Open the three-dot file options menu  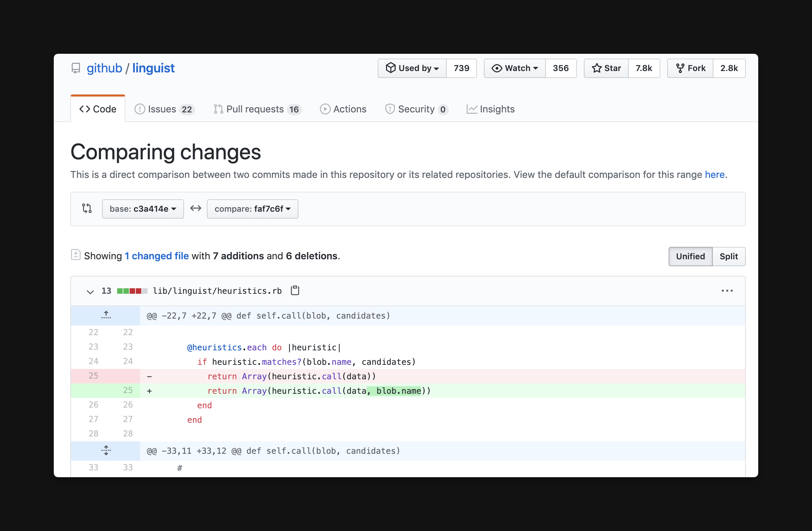tap(727, 291)
